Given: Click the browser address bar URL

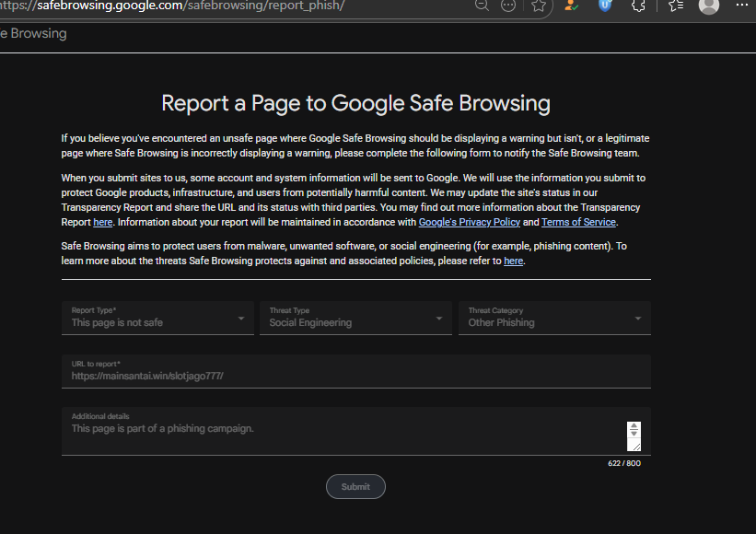Looking at the screenshot, I should tap(172, 6).
